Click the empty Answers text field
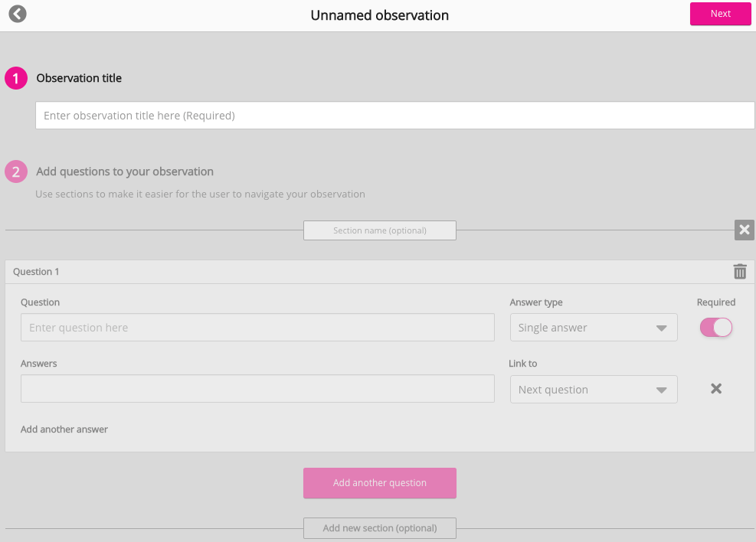The width and height of the screenshot is (756, 542). pyautogui.click(x=257, y=389)
